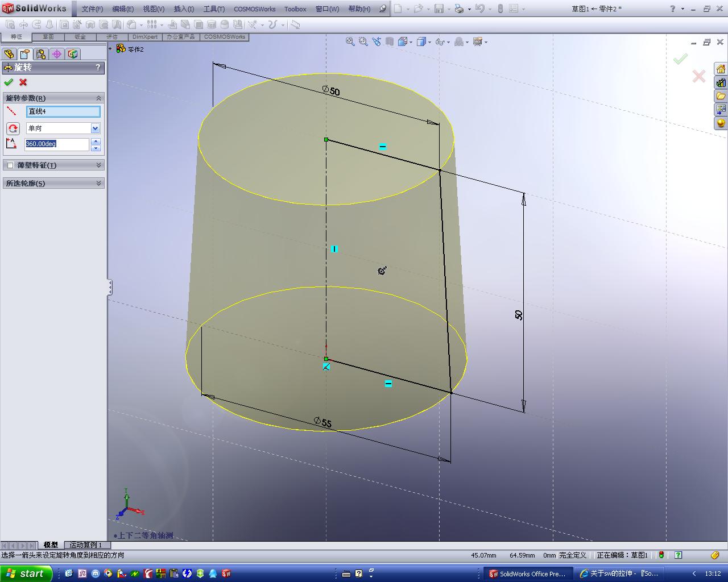
Task: Open the 视图(V) menu
Action: tap(154, 9)
